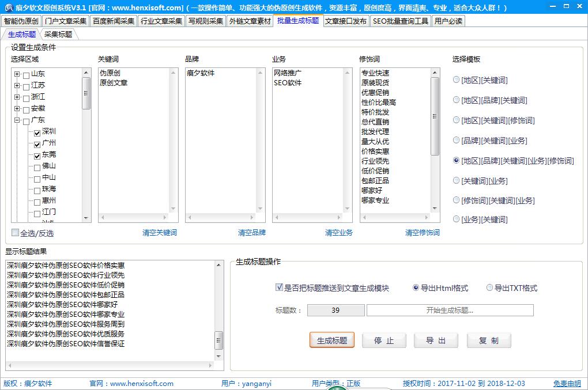Check the 安徽 region checkbox
The image size is (588, 390).
tap(27, 110)
